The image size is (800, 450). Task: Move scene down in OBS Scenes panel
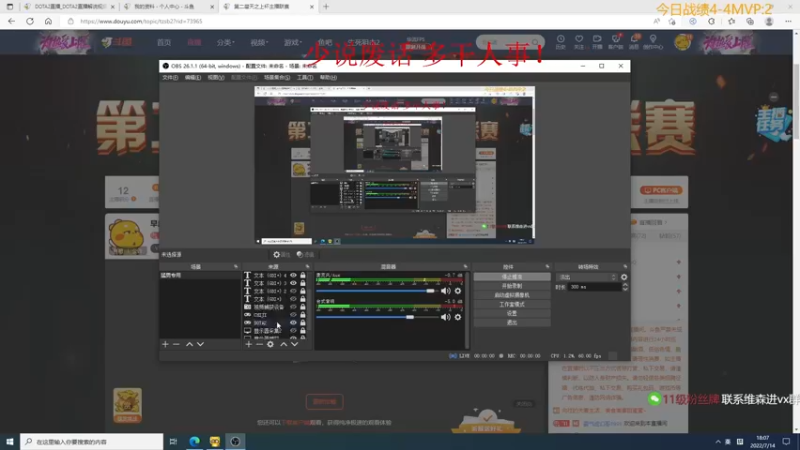[201, 344]
